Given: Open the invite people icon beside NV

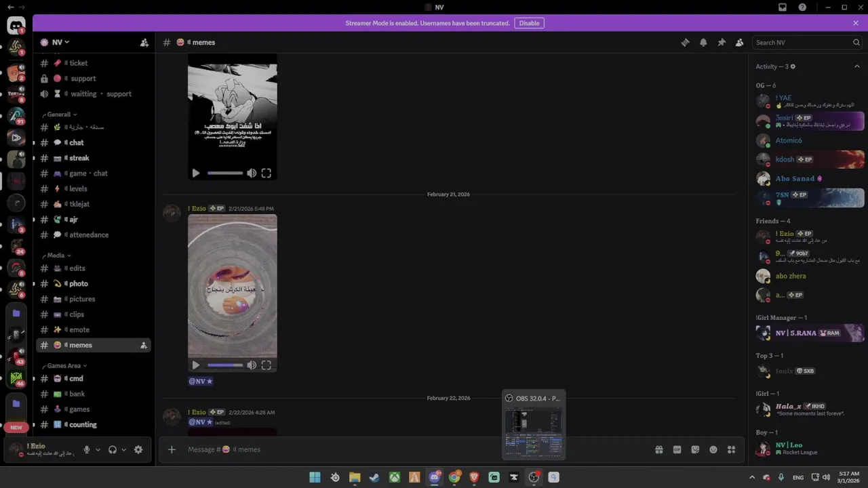Looking at the screenshot, I should (x=144, y=42).
